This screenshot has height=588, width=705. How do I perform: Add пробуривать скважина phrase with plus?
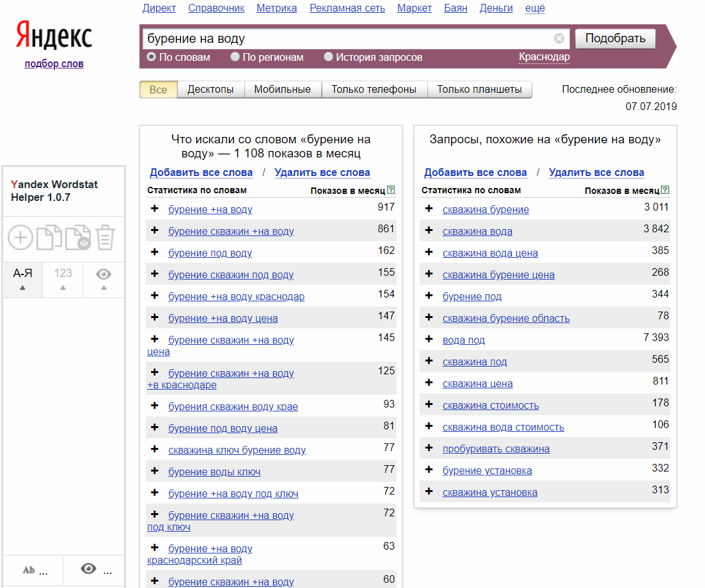pos(429,448)
